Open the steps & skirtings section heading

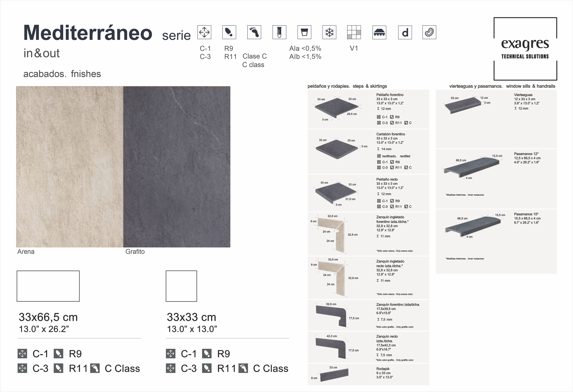(347, 86)
